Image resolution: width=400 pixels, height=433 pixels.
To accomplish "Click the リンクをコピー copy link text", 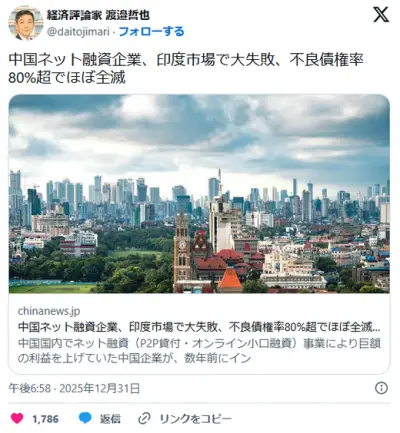I will [196, 419].
